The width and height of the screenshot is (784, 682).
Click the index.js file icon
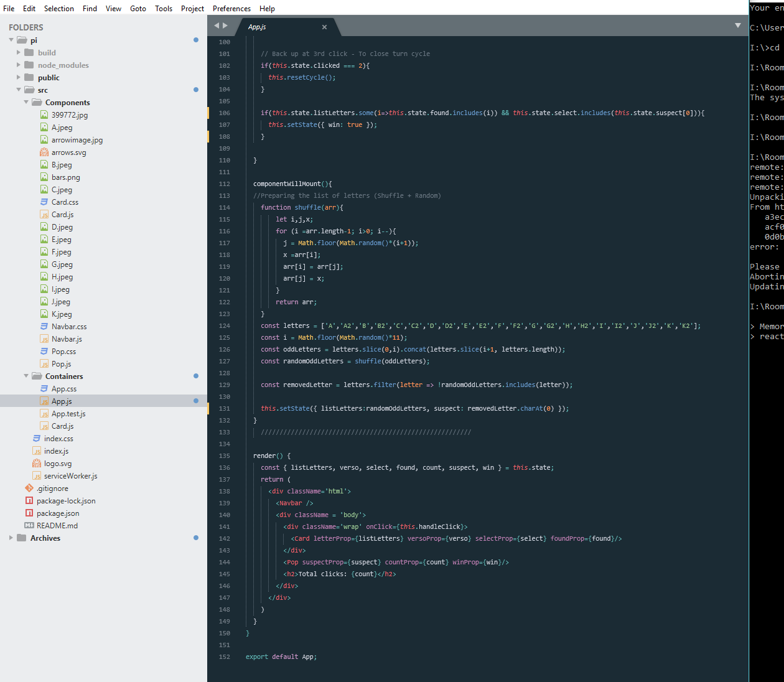click(37, 451)
